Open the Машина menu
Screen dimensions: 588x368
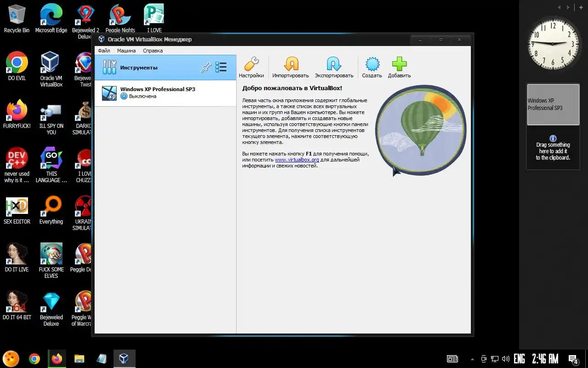[x=126, y=51]
